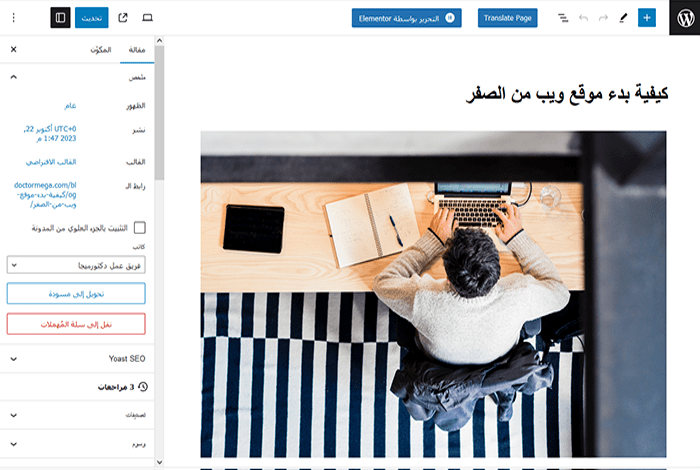The image size is (700, 470).
Task: Click the Elementor logo icon in button
Action: point(450,18)
